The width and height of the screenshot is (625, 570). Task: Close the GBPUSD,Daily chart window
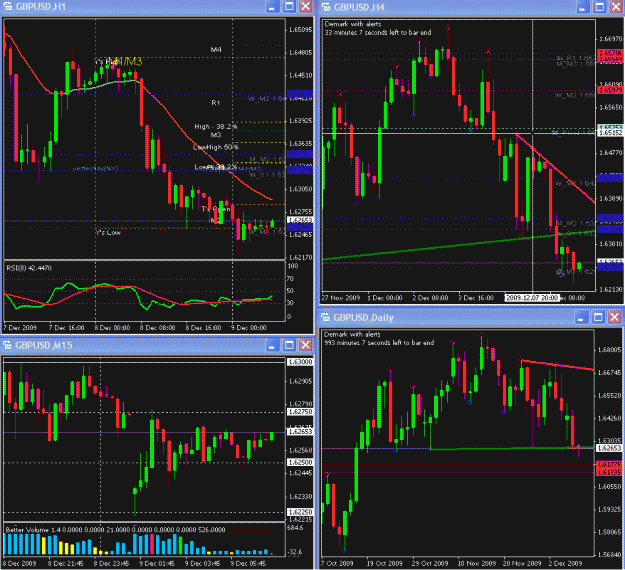615,317
